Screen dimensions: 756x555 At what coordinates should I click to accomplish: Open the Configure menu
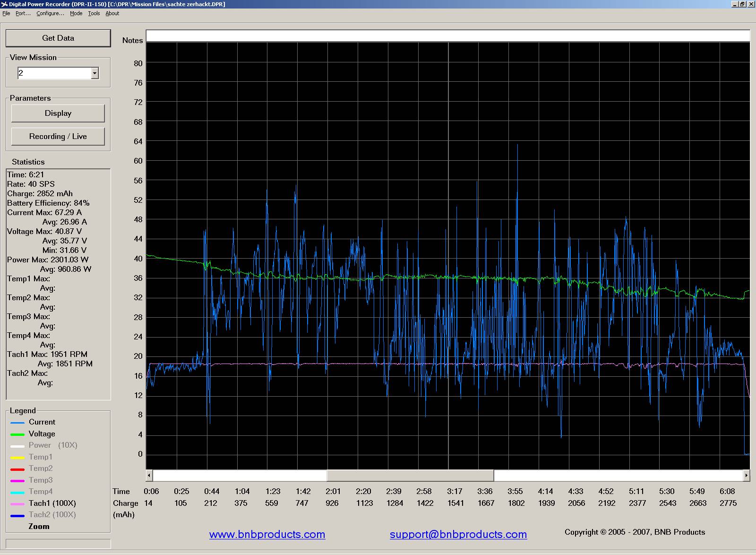pyautogui.click(x=50, y=13)
